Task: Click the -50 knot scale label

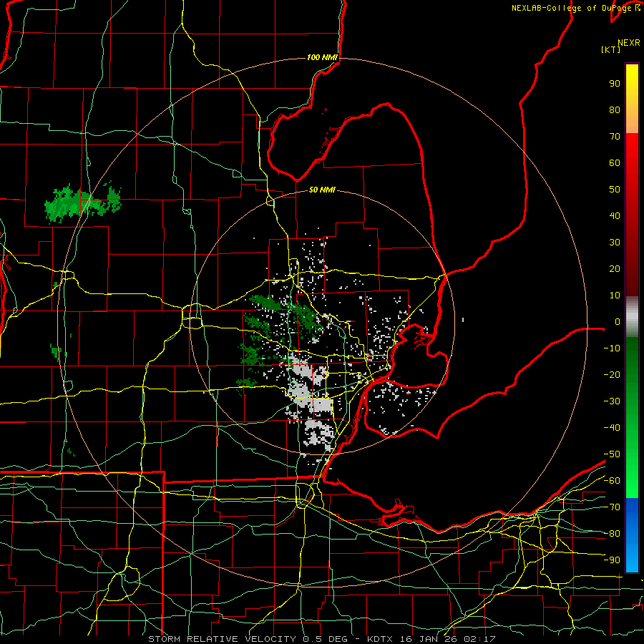Action: [x=612, y=454]
